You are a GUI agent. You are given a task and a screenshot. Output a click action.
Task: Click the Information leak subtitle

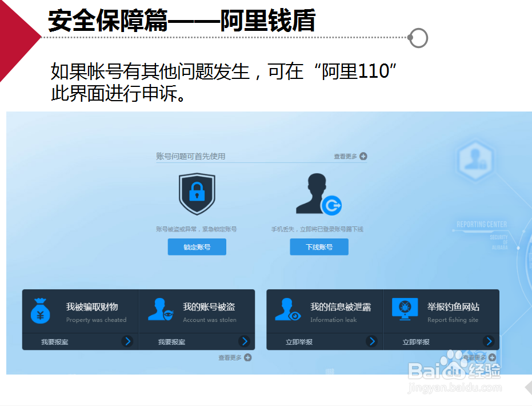pyautogui.click(x=334, y=320)
